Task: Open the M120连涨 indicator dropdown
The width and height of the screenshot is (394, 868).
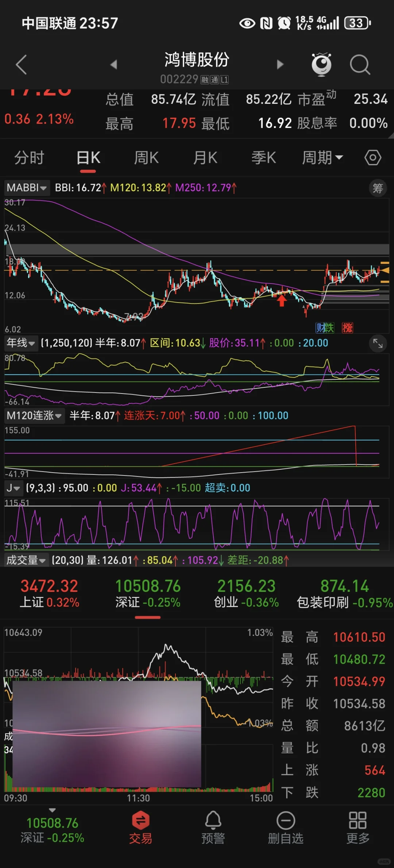Action: (34, 415)
